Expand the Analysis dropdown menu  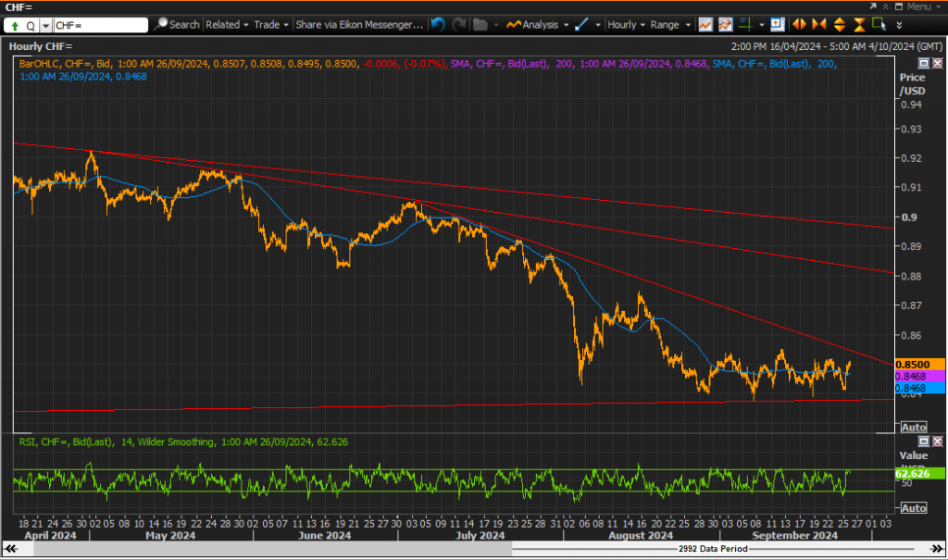click(538, 25)
